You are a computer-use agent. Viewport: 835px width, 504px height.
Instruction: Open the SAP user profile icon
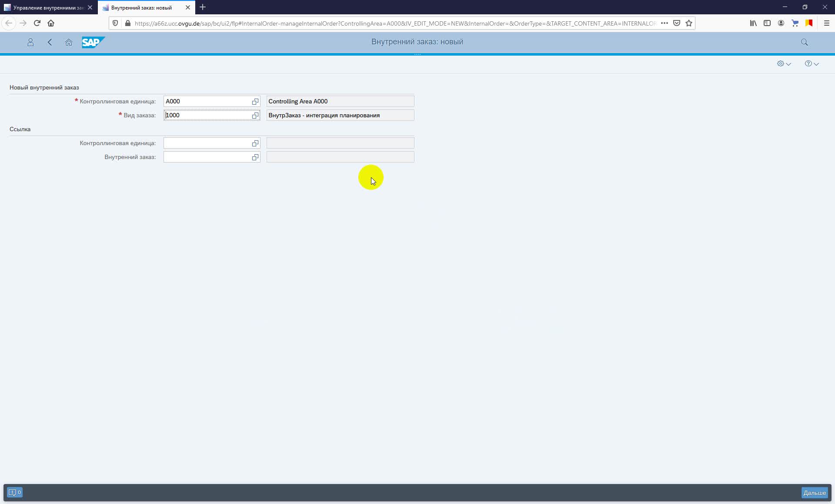30,42
